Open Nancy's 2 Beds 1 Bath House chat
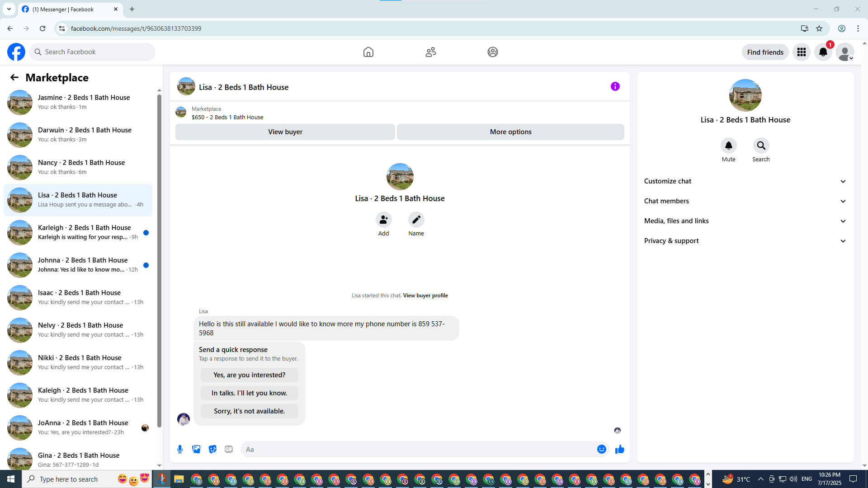Image resolution: width=868 pixels, height=488 pixels. (x=78, y=167)
